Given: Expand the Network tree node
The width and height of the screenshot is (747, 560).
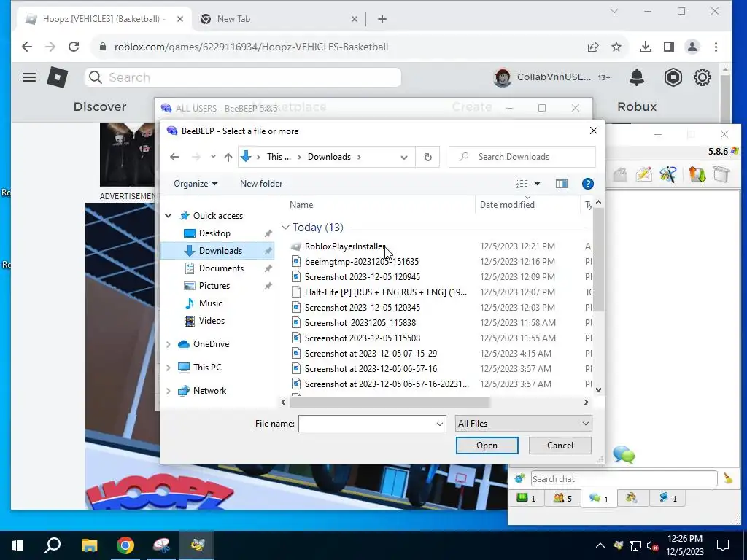Looking at the screenshot, I should pyautogui.click(x=169, y=391).
